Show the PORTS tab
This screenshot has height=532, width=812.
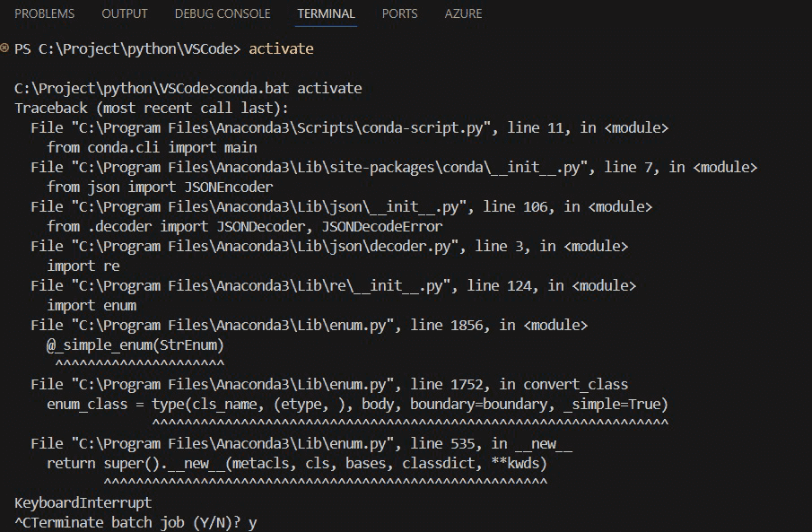(399, 13)
